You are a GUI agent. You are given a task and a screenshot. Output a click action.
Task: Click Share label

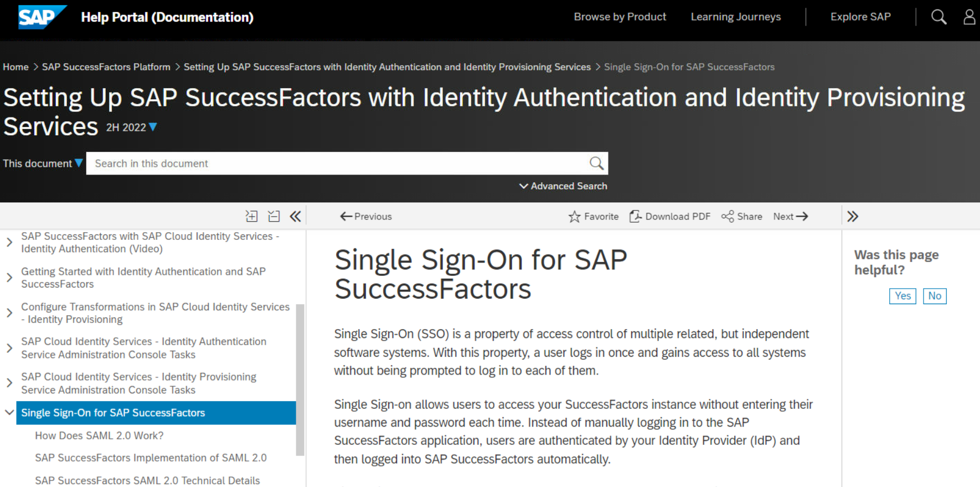click(750, 217)
